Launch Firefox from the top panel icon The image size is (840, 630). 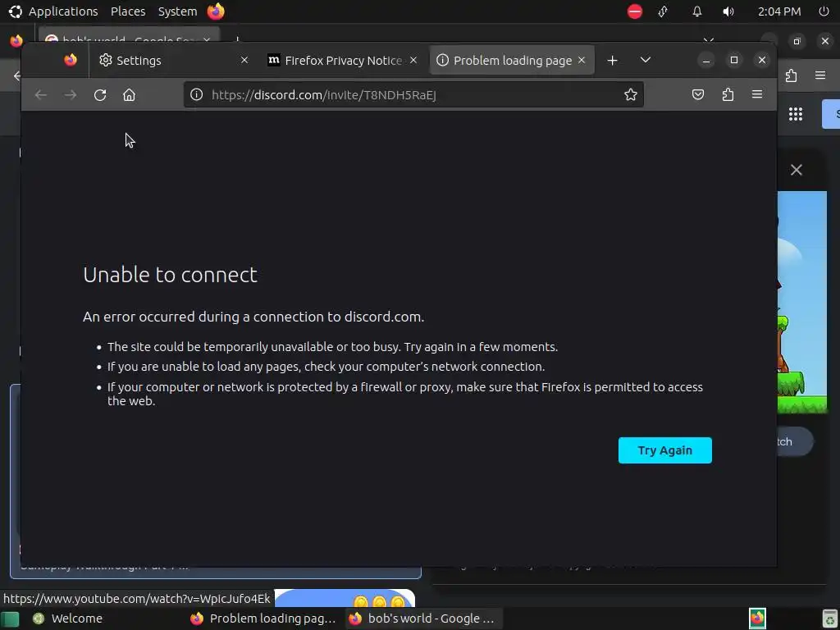click(216, 11)
